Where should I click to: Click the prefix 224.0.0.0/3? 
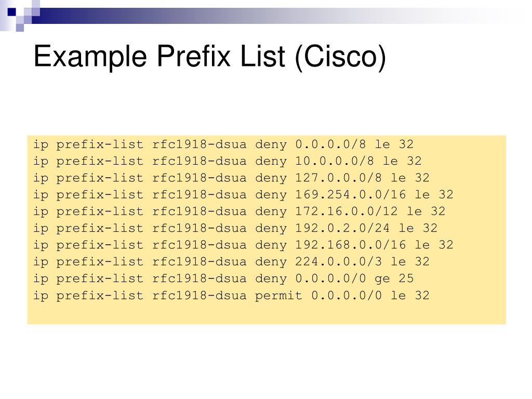[x=339, y=262]
